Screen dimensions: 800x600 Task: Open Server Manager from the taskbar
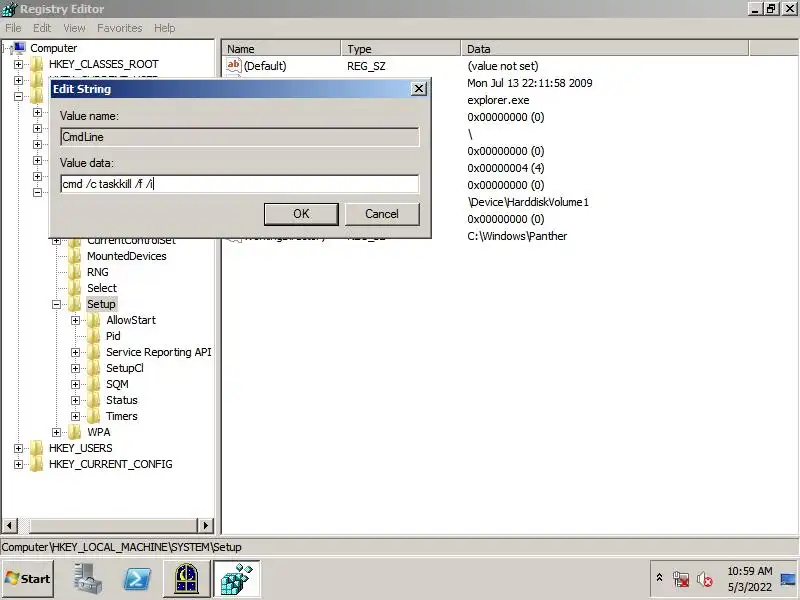coord(87,579)
